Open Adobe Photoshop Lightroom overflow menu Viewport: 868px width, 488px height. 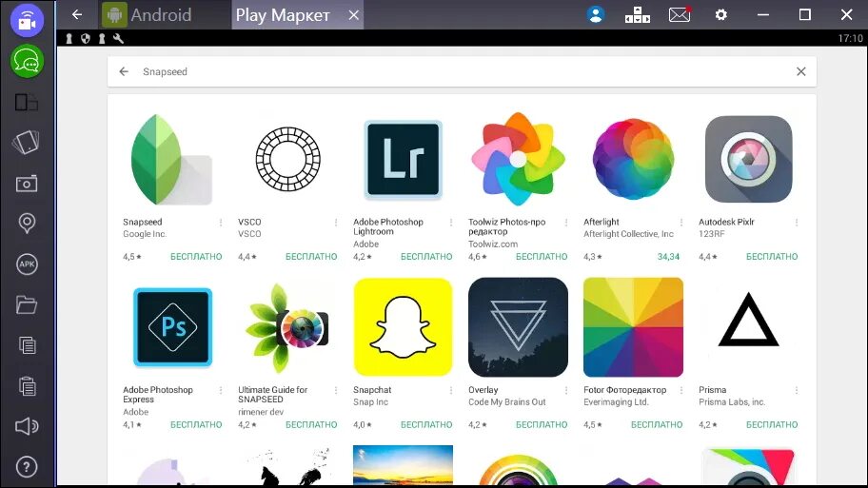pyautogui.click(x=451, y=223)
